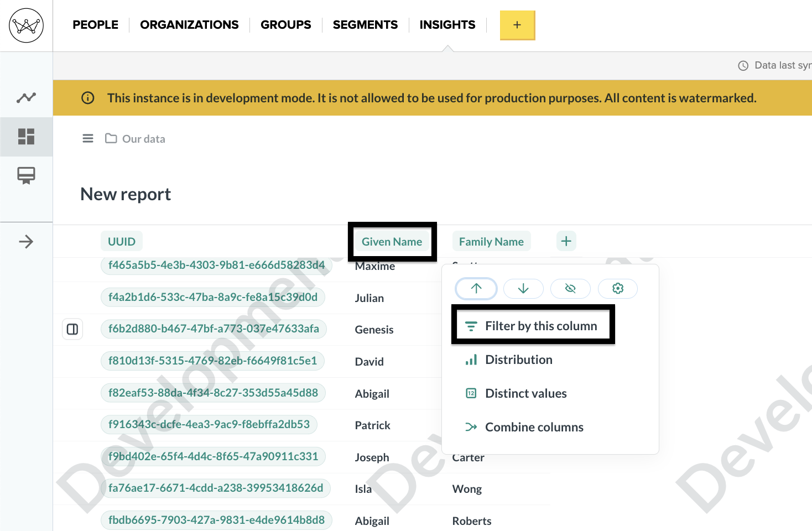Screen dimensions: 812x531
Task: Click the side panel icon beside Genesis row
Action: pyautogui.click(x=72, y=330)
